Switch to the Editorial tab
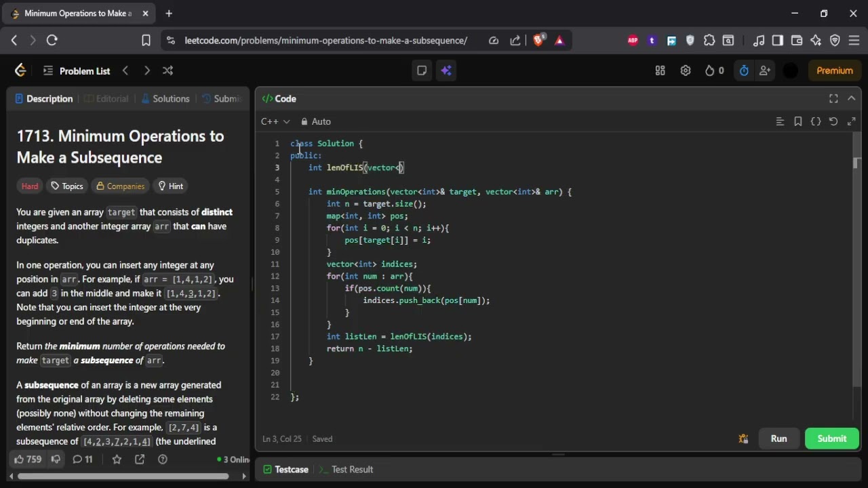The height and width of the screenshot is (488, 868). [106, 99]
